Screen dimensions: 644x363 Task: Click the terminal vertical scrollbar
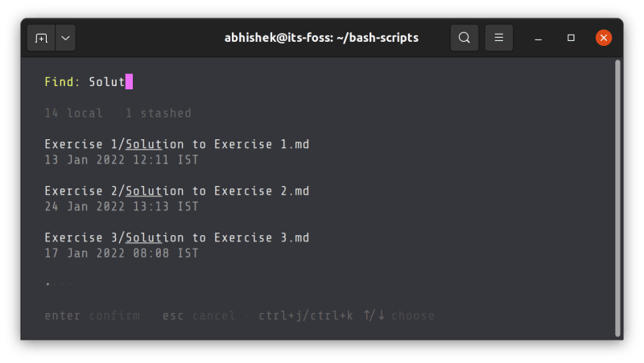[x=617, y=197]
